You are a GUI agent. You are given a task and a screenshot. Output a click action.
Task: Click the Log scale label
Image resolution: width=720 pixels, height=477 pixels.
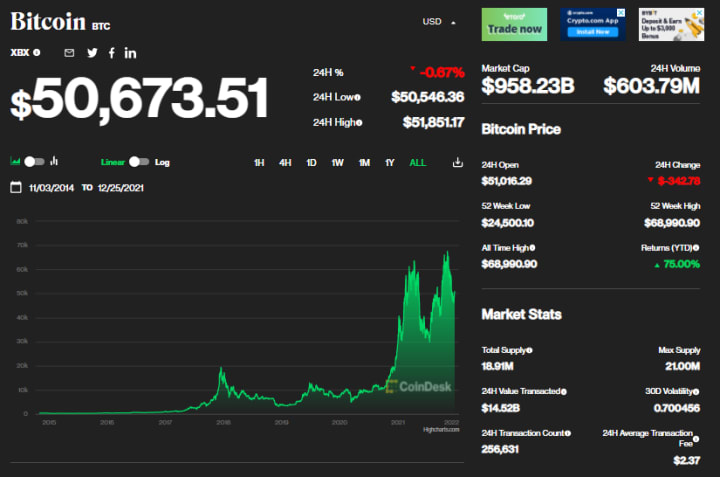(x=162, y=162)
